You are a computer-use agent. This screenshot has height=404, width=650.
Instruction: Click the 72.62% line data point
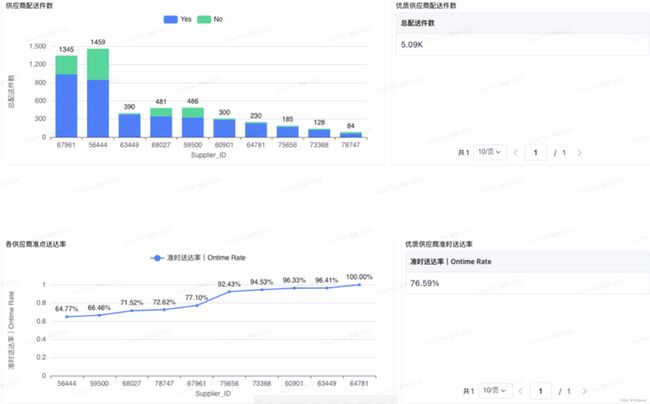[x=164, y=310]
